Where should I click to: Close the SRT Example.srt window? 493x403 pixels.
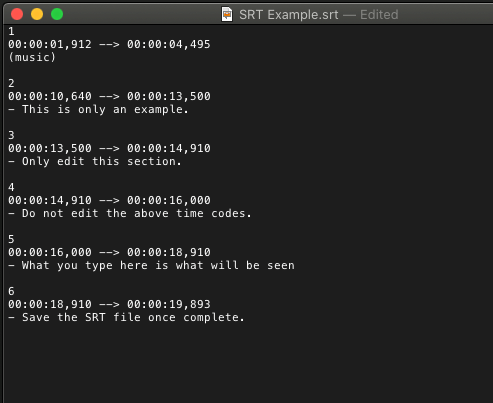(17, 14)
